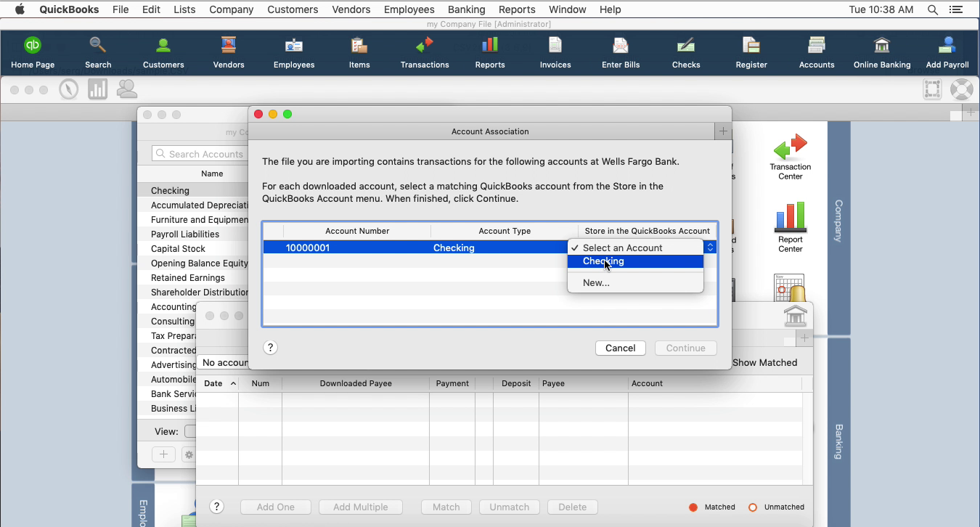Open Online Banking from the toolbar
The height and width of the screenshot is (527, 980).
point(882,53)
